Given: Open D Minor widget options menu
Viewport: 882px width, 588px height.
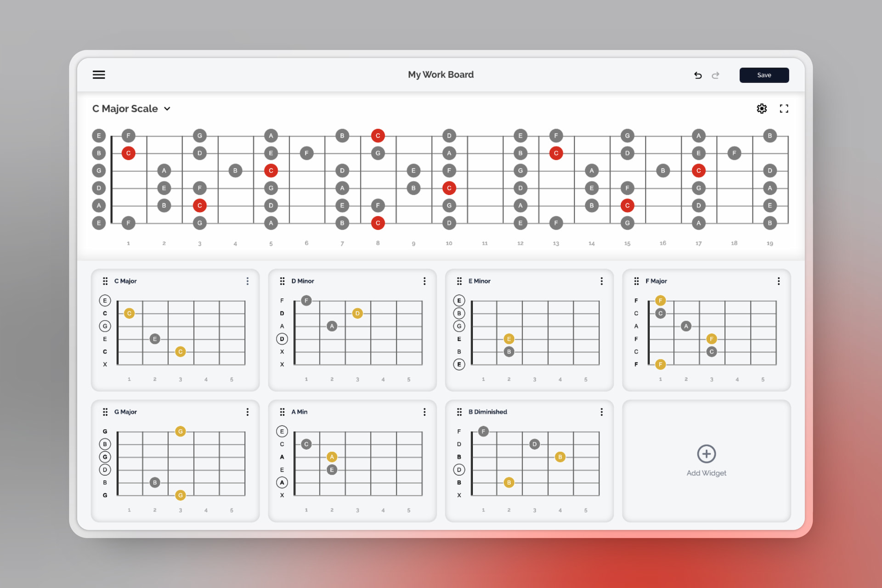Looking at the screenshot, I should coord(424,281).
